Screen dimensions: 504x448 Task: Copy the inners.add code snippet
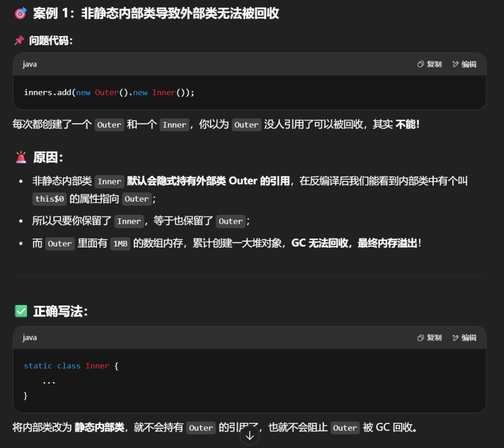[x=429, y=64]
